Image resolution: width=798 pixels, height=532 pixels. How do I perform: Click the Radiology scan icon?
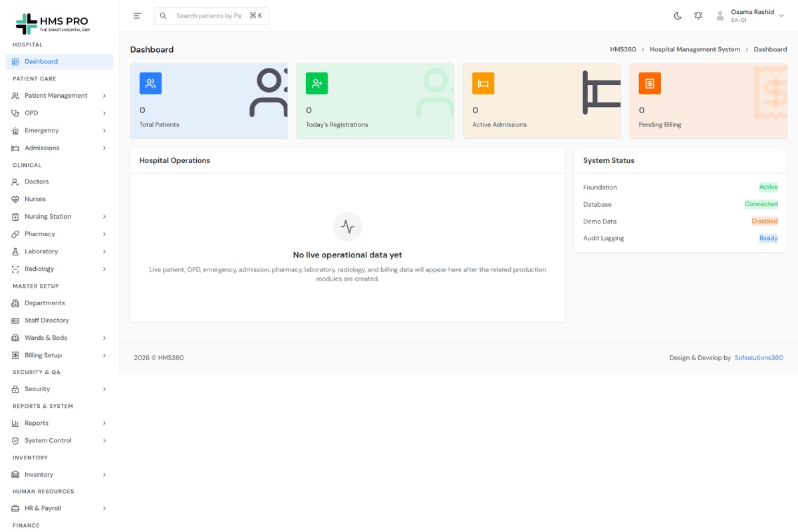click(x=15, y=269)
